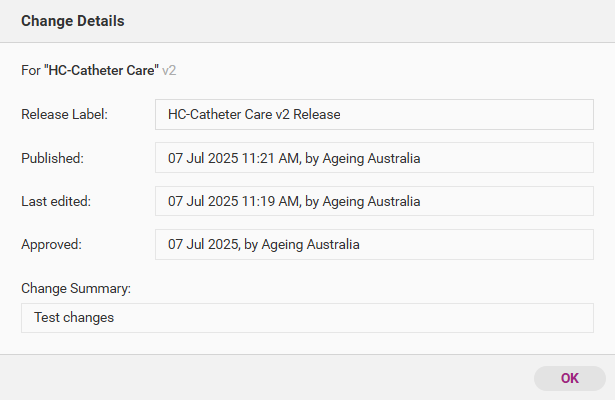This screenshot has height=400, width=615.
Task: Click the "Change Details" dialog title
Action: coord(73,21)
